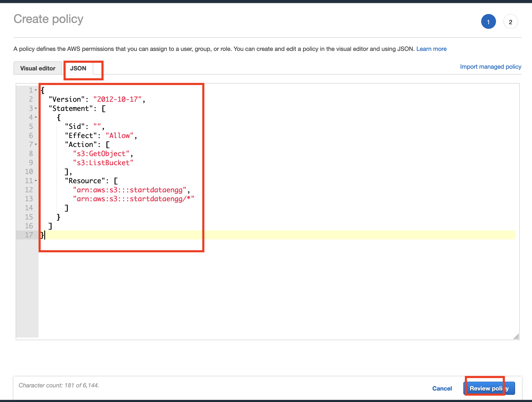The image size is (532, 402).
Task: Grab the editor resize handle corner
Action: click(516, 336)
